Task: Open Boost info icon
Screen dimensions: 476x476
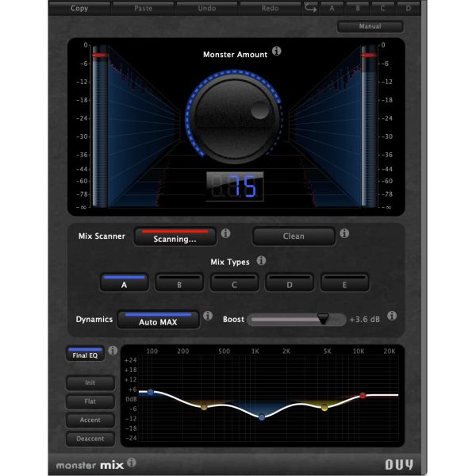Action: pyautogui.click(x=392, y=316)
